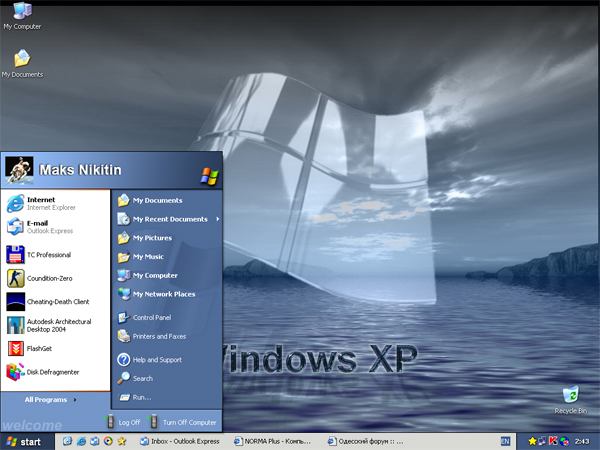Start Coundition-Zero from the programs list
The width and height of the screenshot is (600, 450).
pos(55,278)
